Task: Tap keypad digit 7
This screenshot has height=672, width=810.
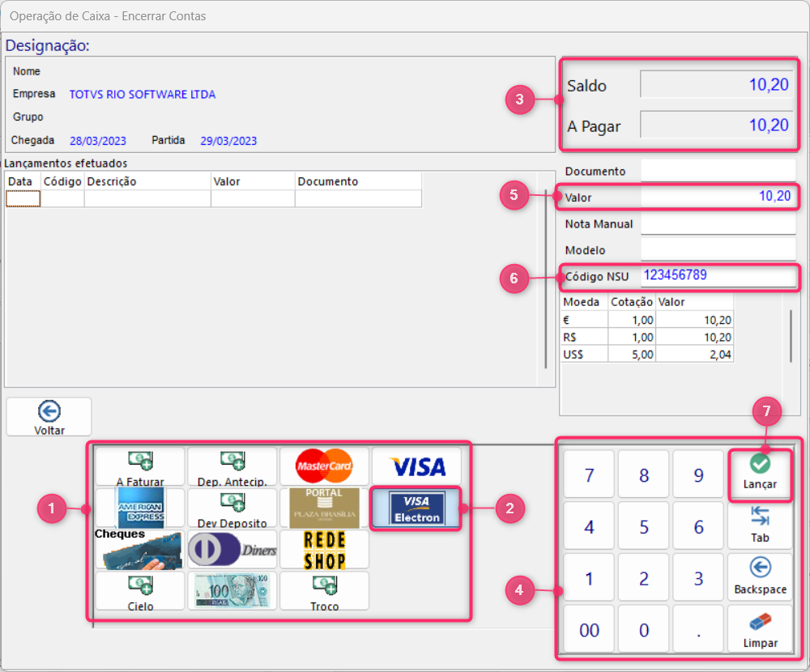Action: coord(589,474)
